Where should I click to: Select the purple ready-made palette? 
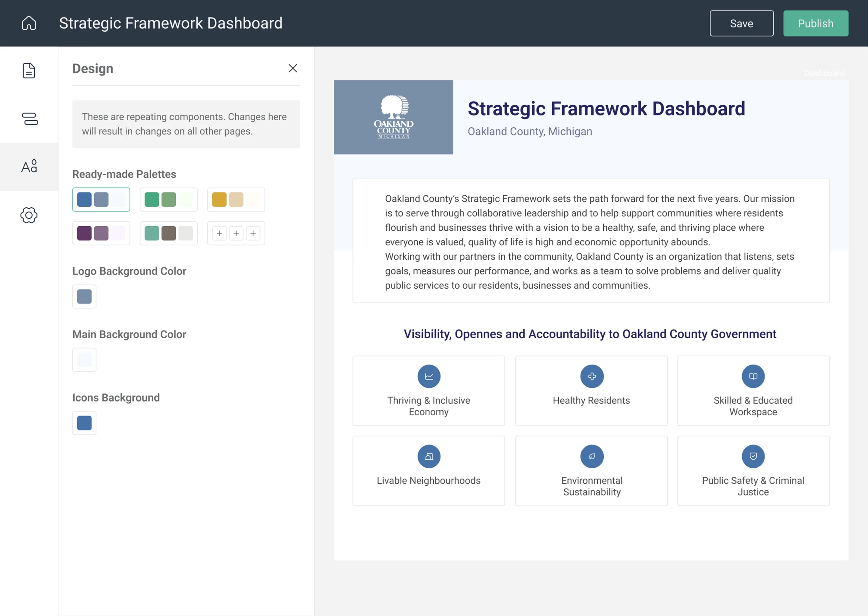[101, 233]
